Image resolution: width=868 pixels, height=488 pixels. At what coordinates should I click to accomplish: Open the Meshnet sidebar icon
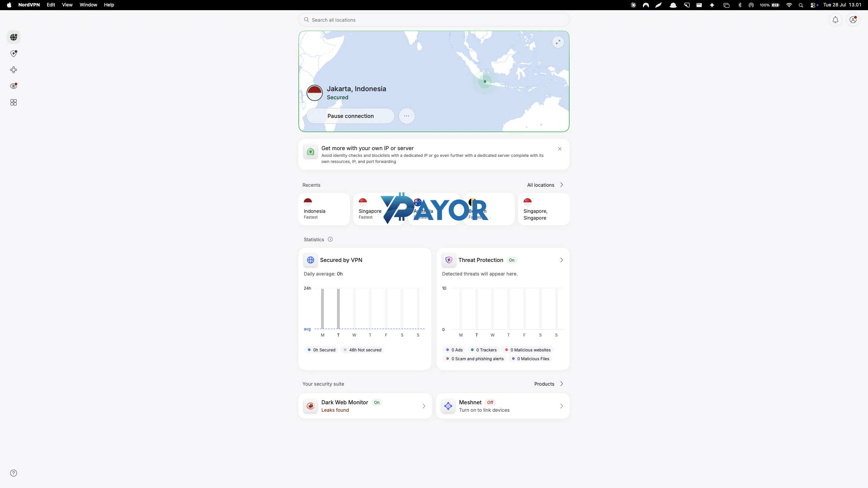point(14,70)
